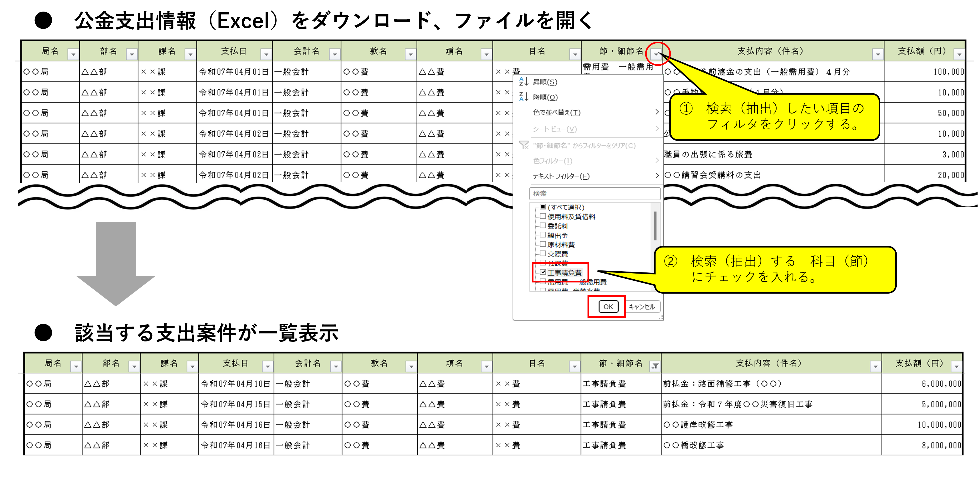Uncheck the 工事請負費 checkbox
980x479 pixels.
pyautogui.click(x=543, y=272)
